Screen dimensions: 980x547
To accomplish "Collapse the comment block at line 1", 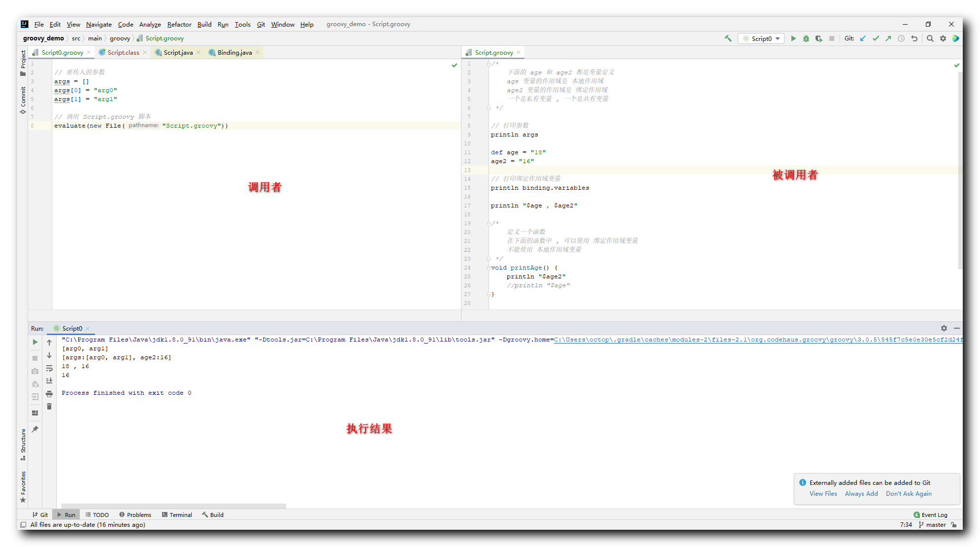I will (x=488, y=64).
